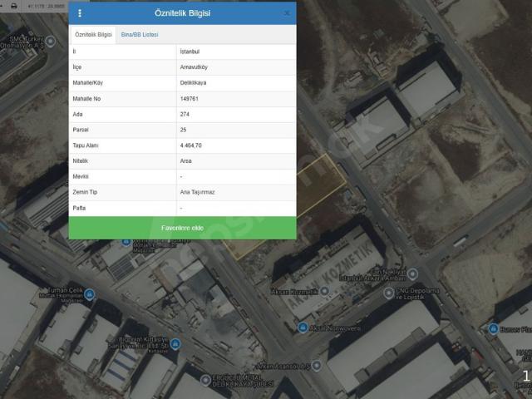Select the CNG Depolama ve Lojistik marker

coord(389,293)
